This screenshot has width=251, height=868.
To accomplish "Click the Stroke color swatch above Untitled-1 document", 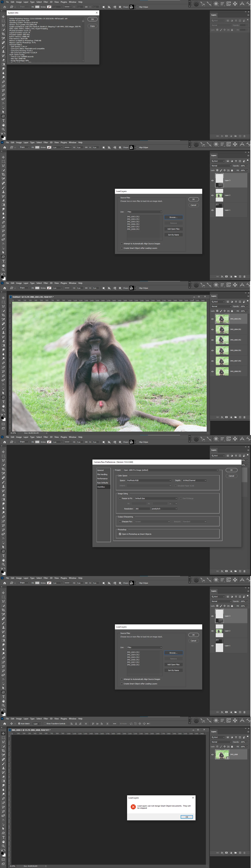I will 49,288.
